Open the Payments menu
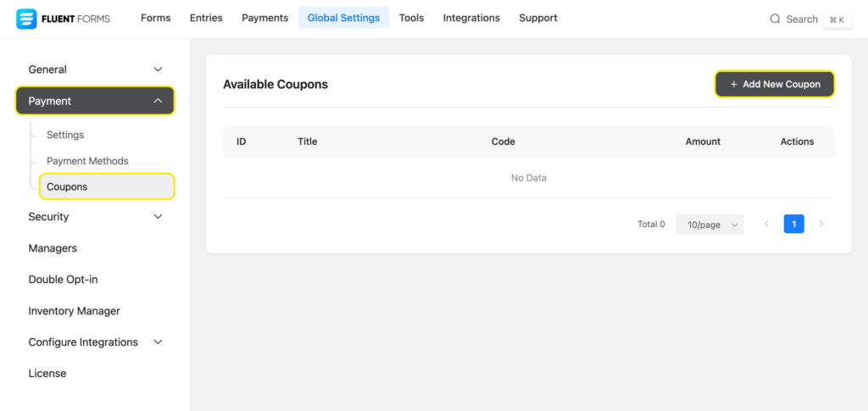868x411 pixels. pos(264,18)
